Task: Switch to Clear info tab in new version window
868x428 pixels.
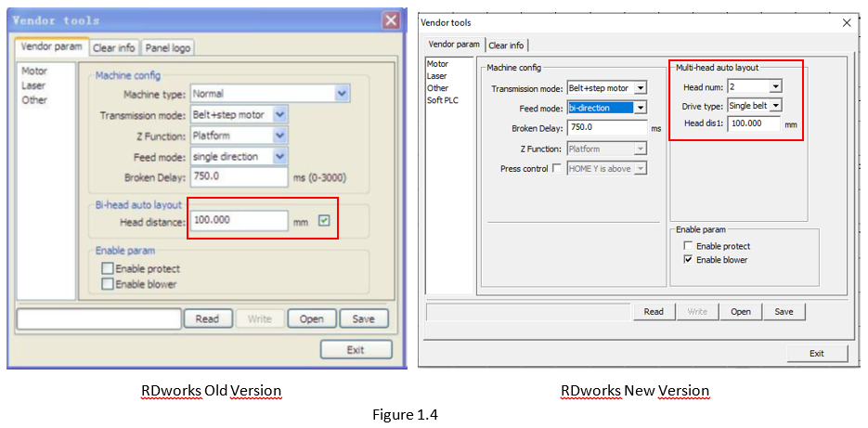Action: point(506,45)
